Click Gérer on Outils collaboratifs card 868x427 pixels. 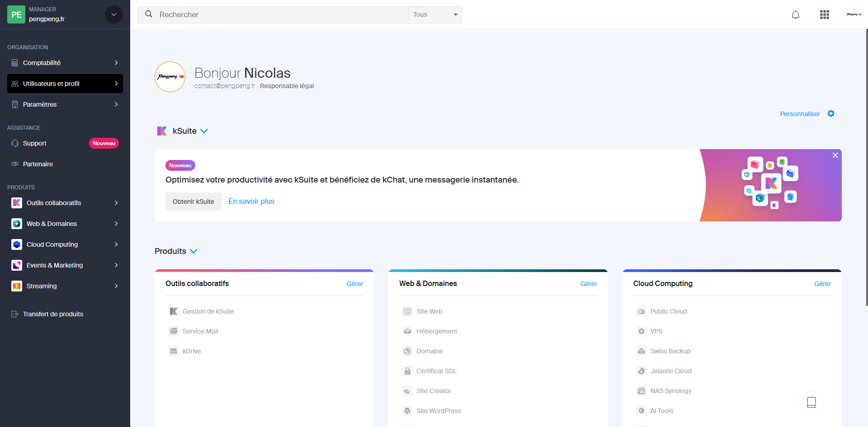pyautogui.click(x=355, y=284)
